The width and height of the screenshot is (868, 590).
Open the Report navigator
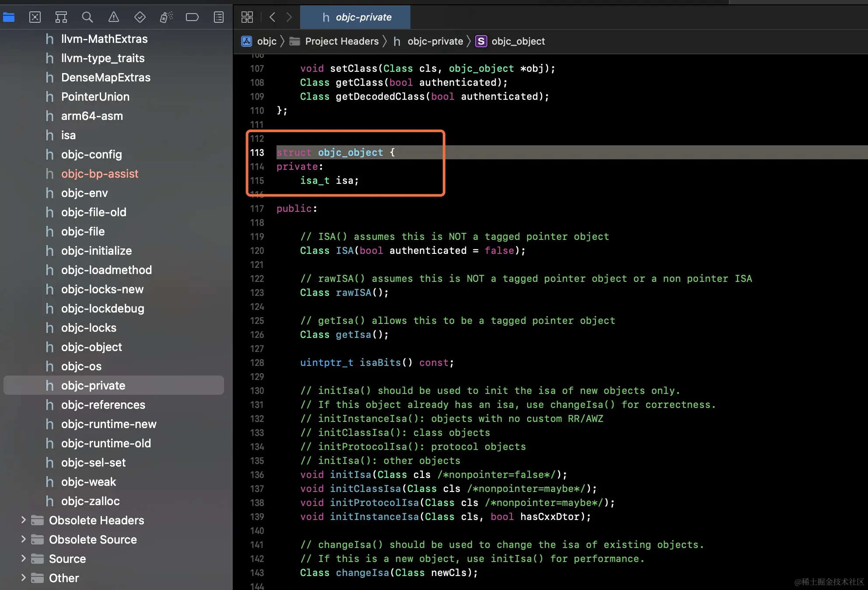[219, 18]
